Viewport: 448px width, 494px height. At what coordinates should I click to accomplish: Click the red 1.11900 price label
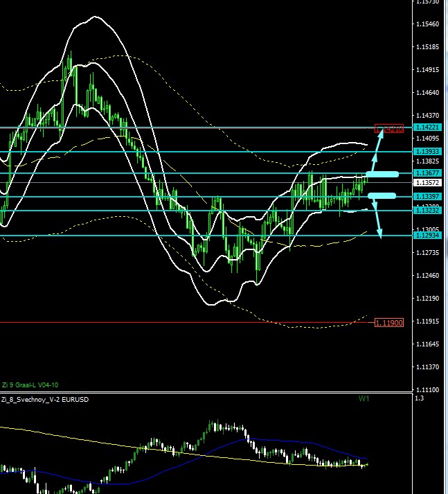click(388, 323)
